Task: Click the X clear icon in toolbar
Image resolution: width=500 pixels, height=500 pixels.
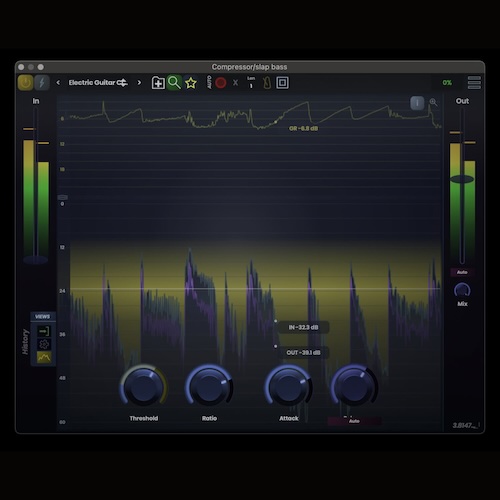Action: point(236,83)
